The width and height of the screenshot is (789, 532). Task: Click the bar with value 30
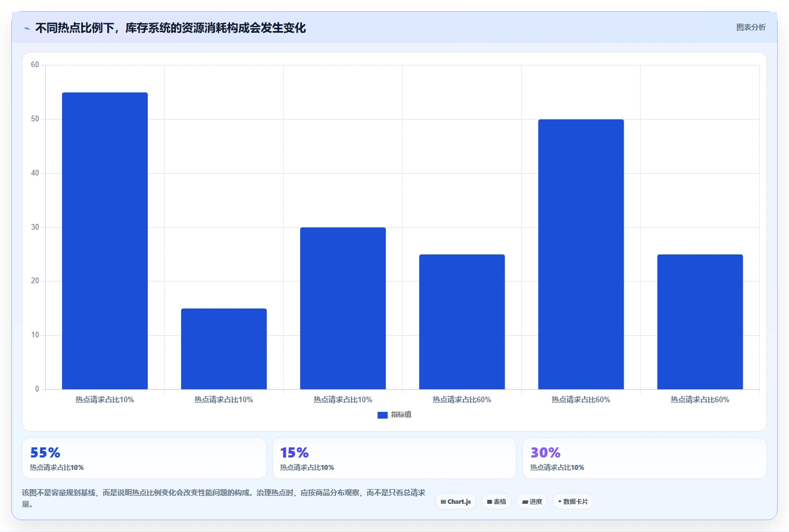(343, 308)
